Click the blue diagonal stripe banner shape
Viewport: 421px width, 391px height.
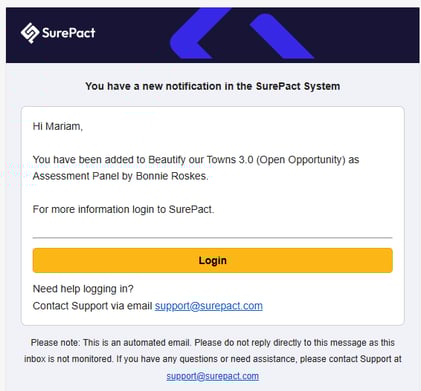[281, 36]
